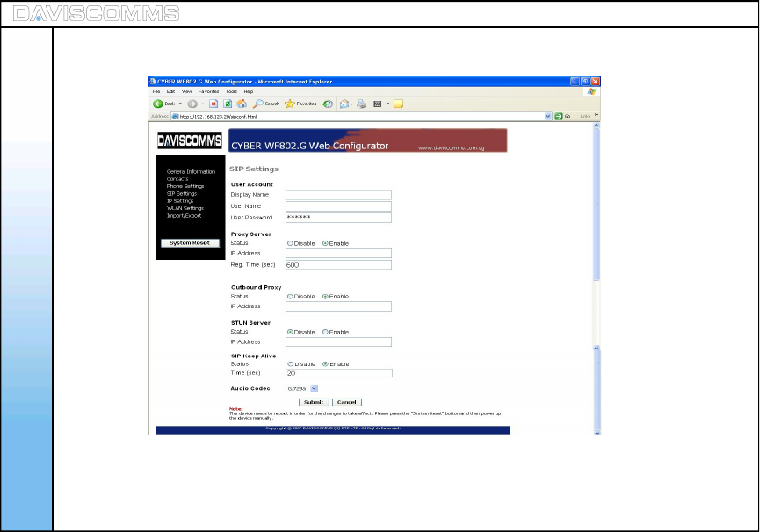Stop loading with the red X icon
This screenshot has height=532, width=760.
pyautogui.click(x=214, y=104)
